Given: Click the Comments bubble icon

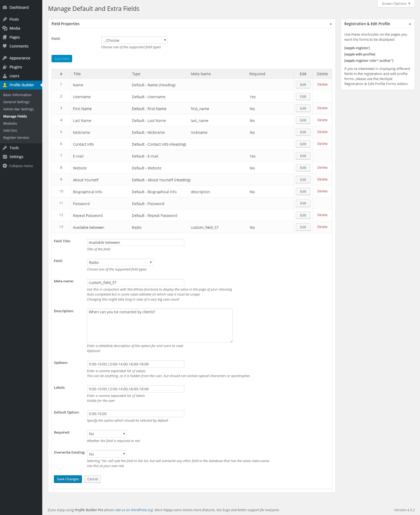Looking at the screenshot, I should (x=5, y=46).
